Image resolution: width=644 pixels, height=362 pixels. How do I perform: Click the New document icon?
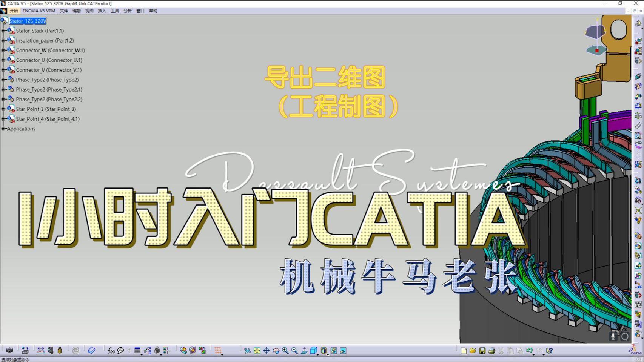point(464,350)
